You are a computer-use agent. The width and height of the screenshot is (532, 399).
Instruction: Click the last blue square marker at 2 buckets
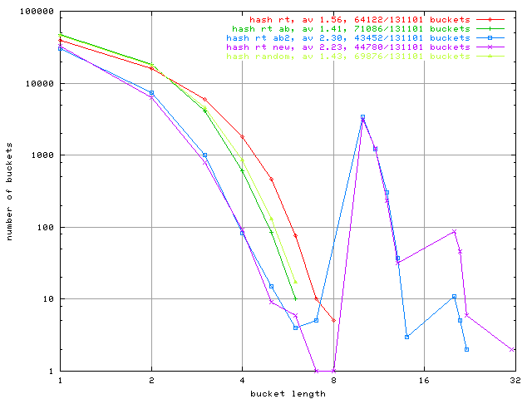(x=467, y=349)
